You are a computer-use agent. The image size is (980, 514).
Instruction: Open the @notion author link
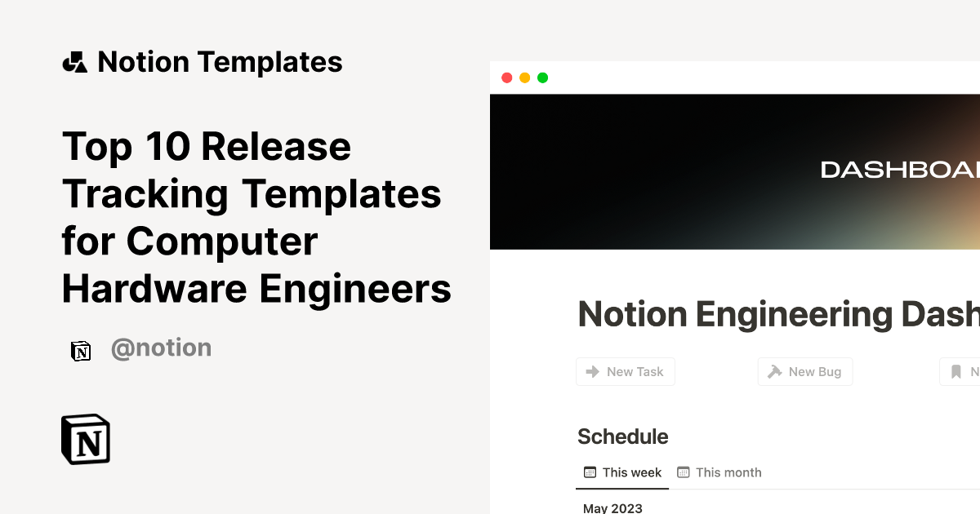coord(161,348)
